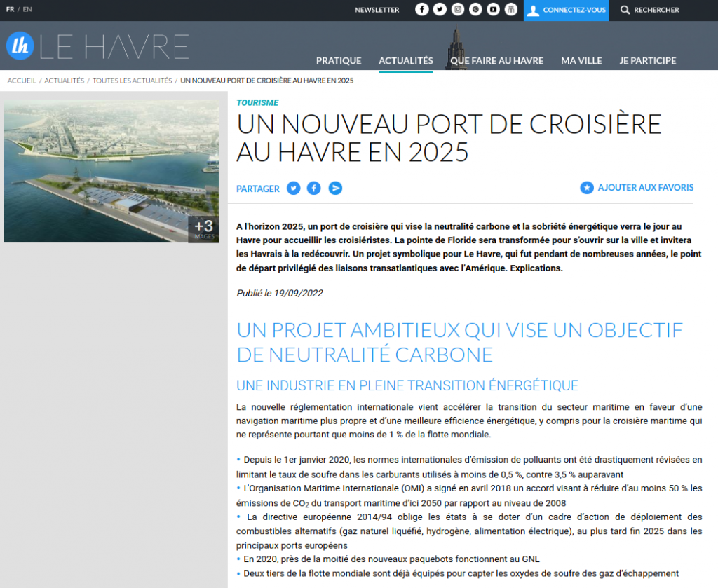Open Le Havre's Facebook page icon
Image resolution: width=718 pixels, height=588 pixels.
point(421,10)
